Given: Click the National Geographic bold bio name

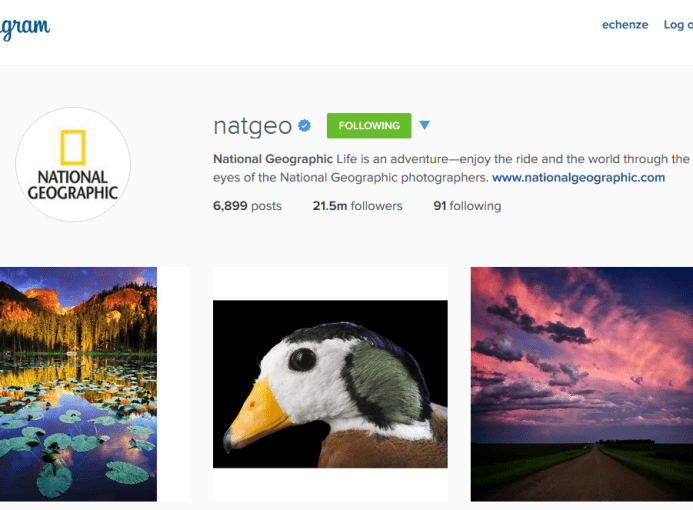Looking at the screenshot, I should tap(273, 159).
